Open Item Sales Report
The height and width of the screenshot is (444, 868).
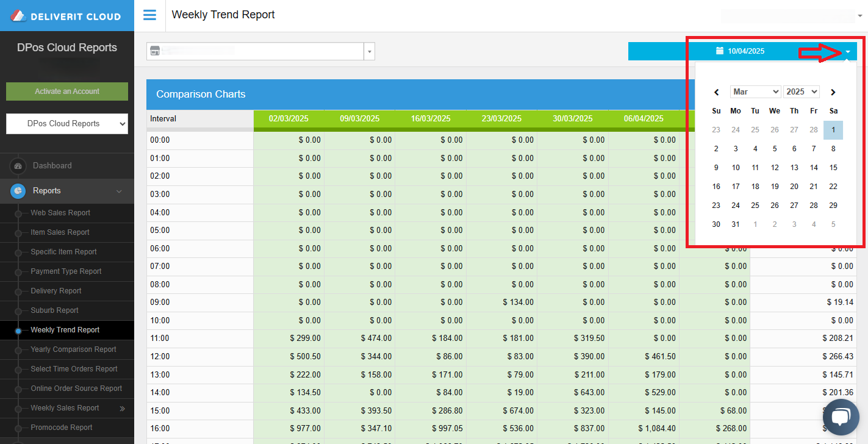point(60,232)
